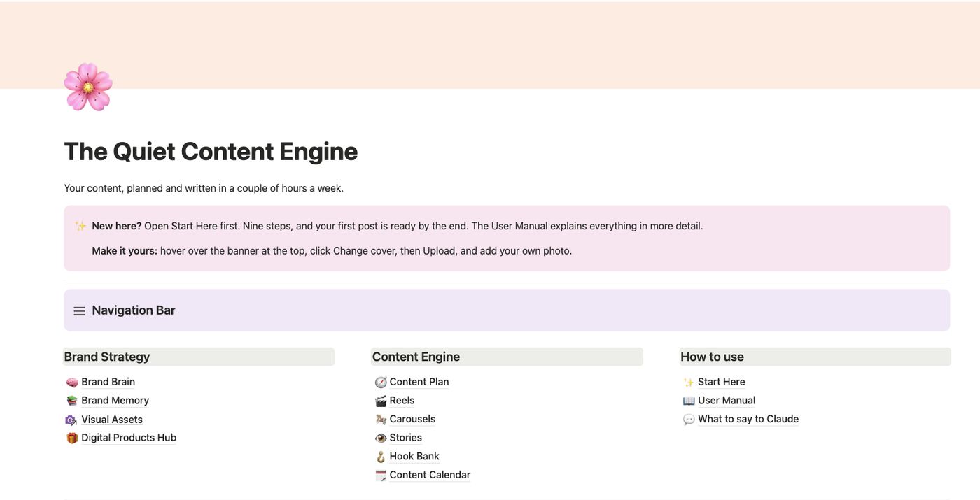980x500 pixels.
Task: Open the Content Calendar page
Action: point(430,475)
